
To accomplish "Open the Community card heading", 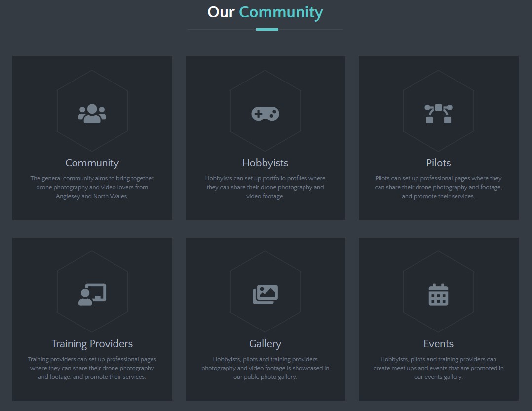I will click(x=92, y=163).
